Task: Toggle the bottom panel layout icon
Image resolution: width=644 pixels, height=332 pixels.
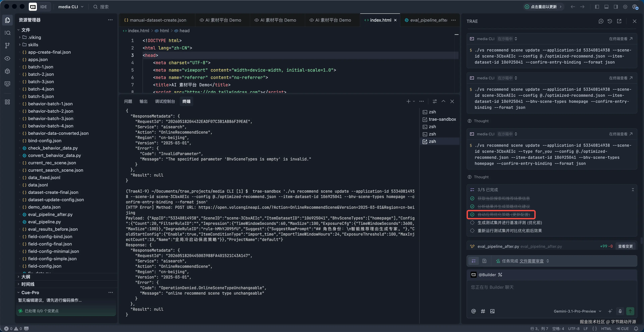Action: (x=606, y=7)
